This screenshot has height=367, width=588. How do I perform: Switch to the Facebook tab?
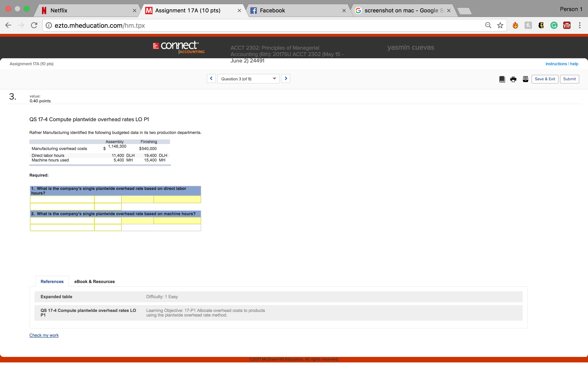pyautogui.click(x=272, y=10)
